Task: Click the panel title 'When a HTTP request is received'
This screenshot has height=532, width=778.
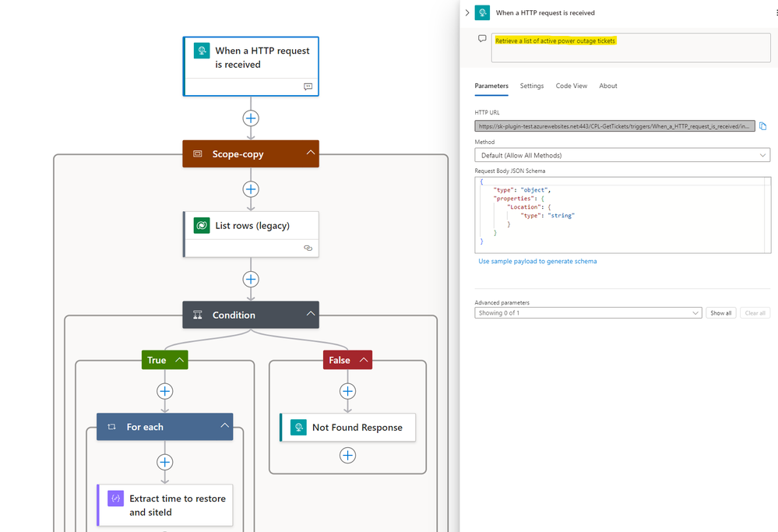Action: click(x=545, y=12)
